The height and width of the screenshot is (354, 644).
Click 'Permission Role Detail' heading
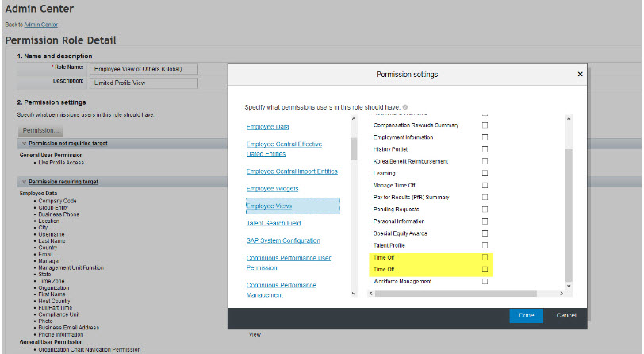(x=61, y=40)
